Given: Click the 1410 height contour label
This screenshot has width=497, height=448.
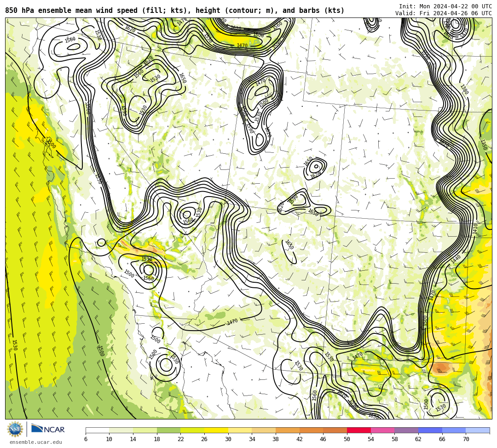Looking at the screenshot, I should [x=475, y=228].
